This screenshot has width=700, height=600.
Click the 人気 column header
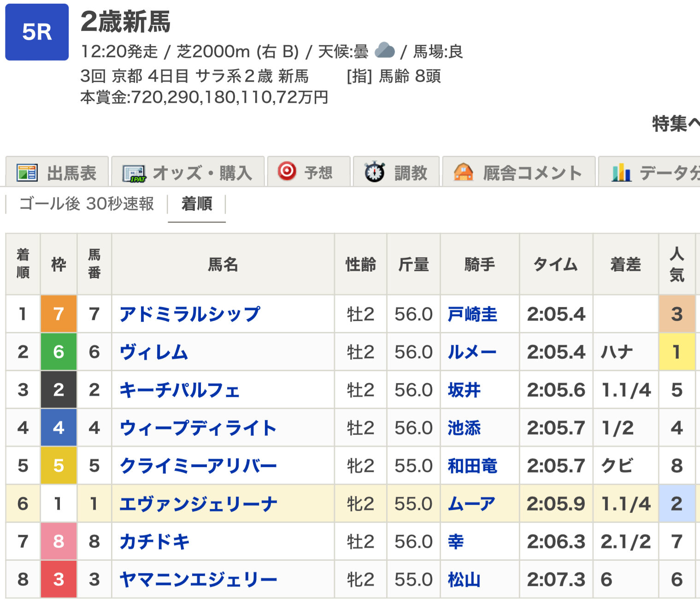[676, 264]
